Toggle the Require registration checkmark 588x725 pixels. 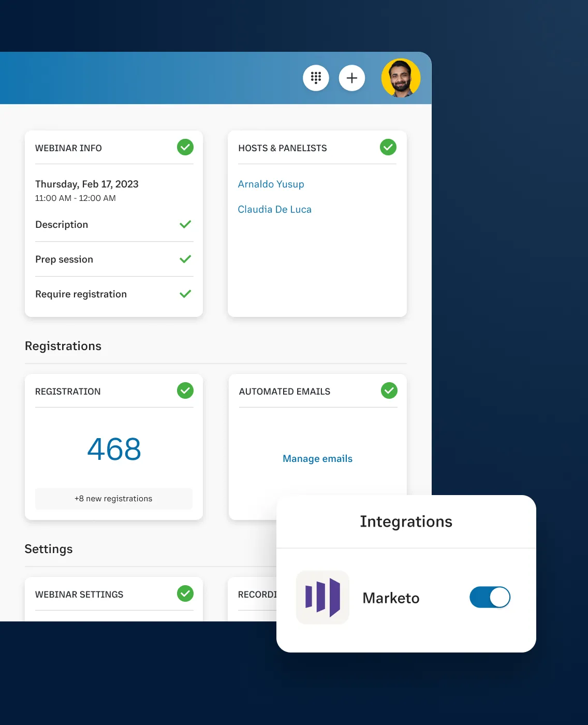click(185, 294)
